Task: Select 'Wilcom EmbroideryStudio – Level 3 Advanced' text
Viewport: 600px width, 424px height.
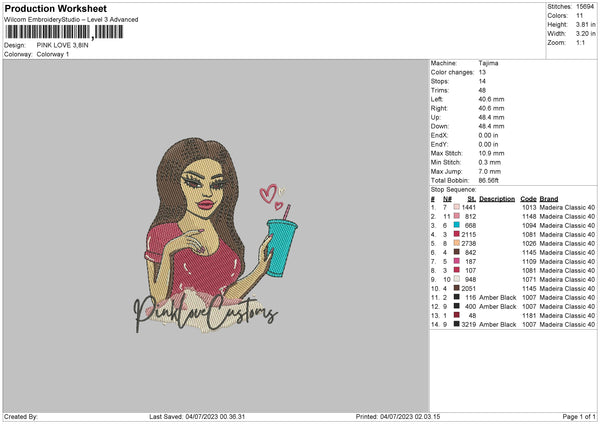Action: [x=71, y=20]
